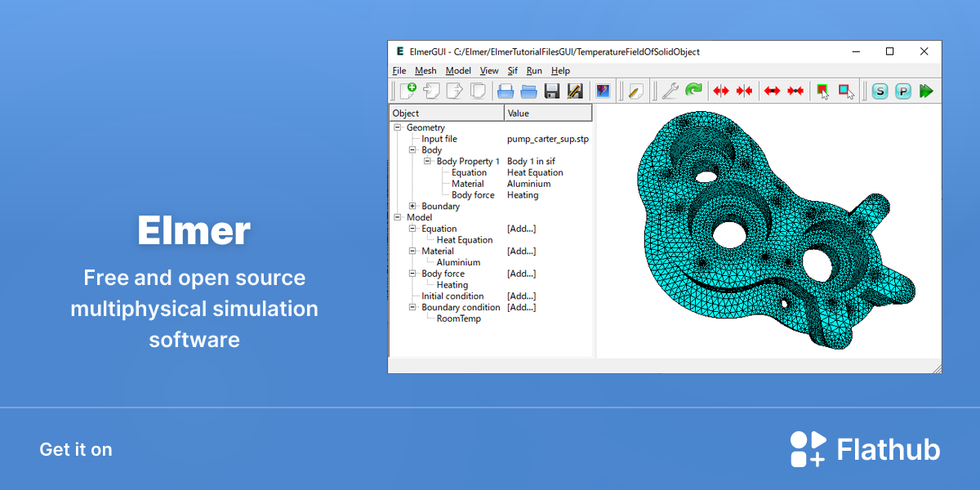Collapse the Geometry tree node

click(x=398, y=127)
